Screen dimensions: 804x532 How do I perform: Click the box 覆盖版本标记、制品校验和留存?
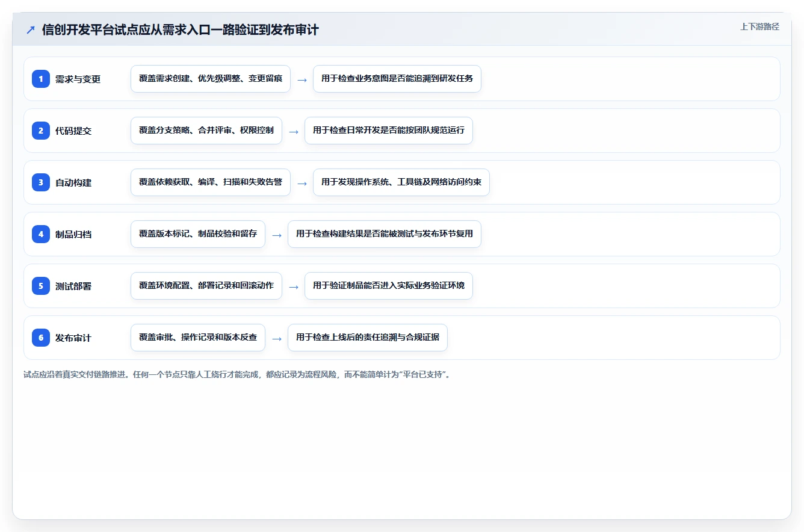coord(198,234)
